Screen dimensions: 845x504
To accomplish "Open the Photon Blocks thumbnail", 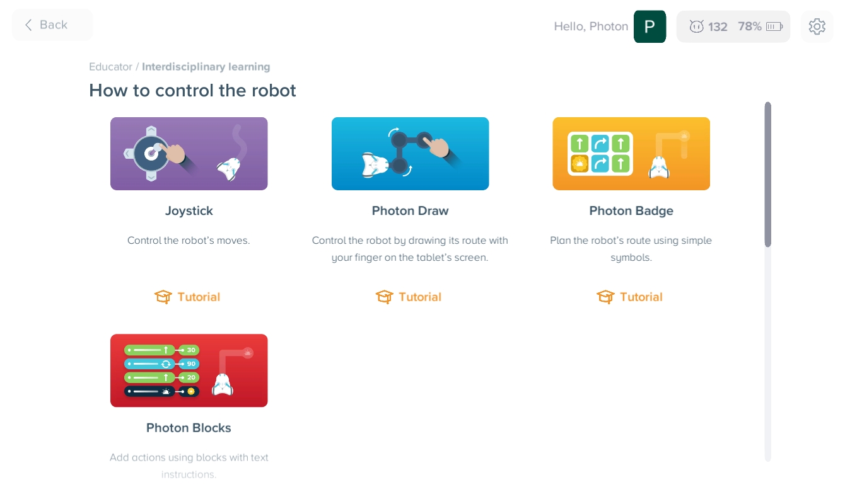I will coord(189,370).
